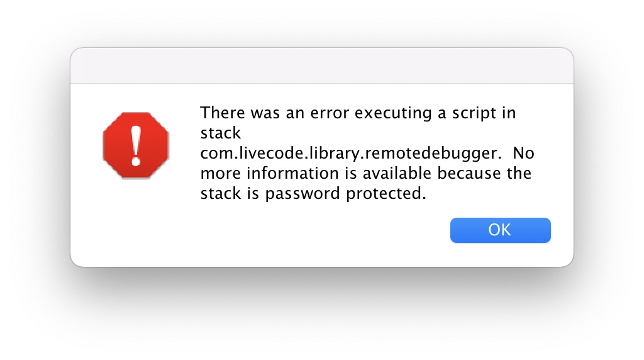Click the OK button

pos(500,230)
